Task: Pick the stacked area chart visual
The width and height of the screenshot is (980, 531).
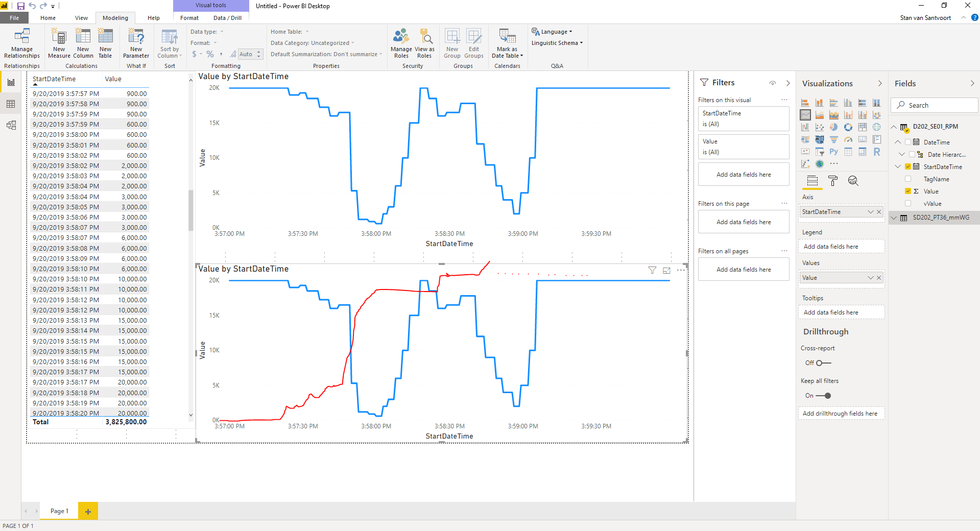Action: click(834, 115)
